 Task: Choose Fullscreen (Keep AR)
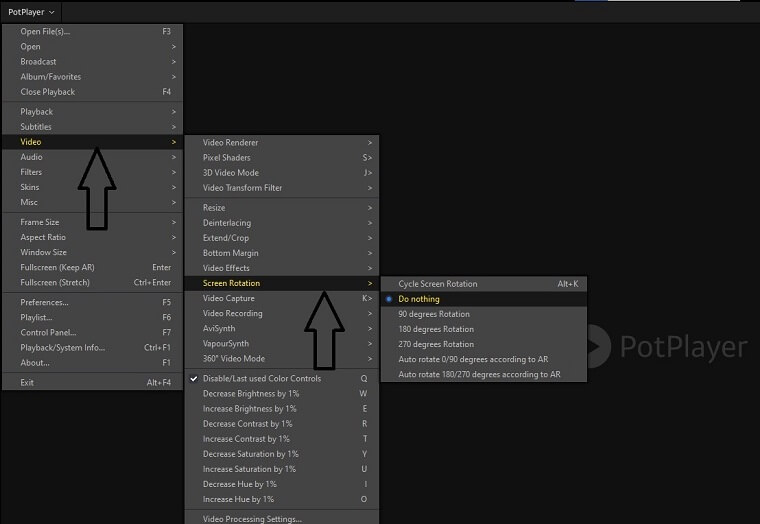[x=93, y=267]
